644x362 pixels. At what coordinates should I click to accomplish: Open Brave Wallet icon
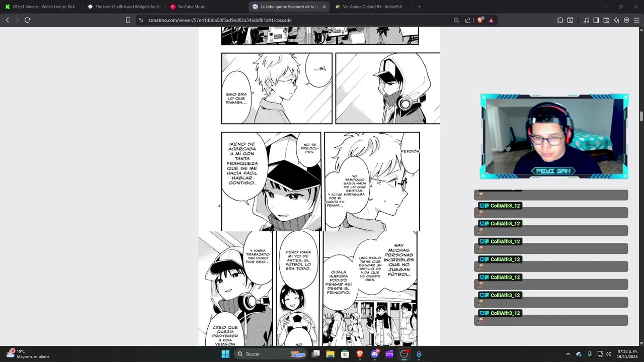[x=606, y=20]
